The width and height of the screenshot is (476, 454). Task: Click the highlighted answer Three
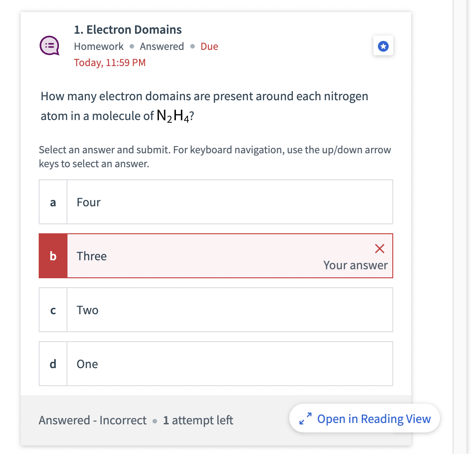pos(216,256)
